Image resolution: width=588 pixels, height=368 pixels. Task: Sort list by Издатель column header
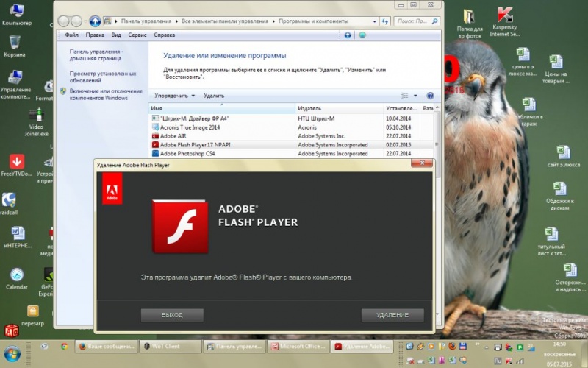point(309,108)
